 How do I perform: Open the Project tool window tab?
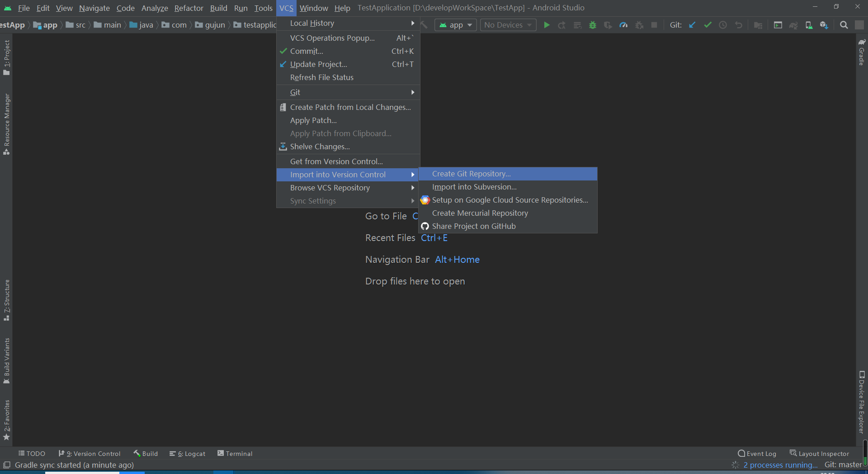(6, 57)
